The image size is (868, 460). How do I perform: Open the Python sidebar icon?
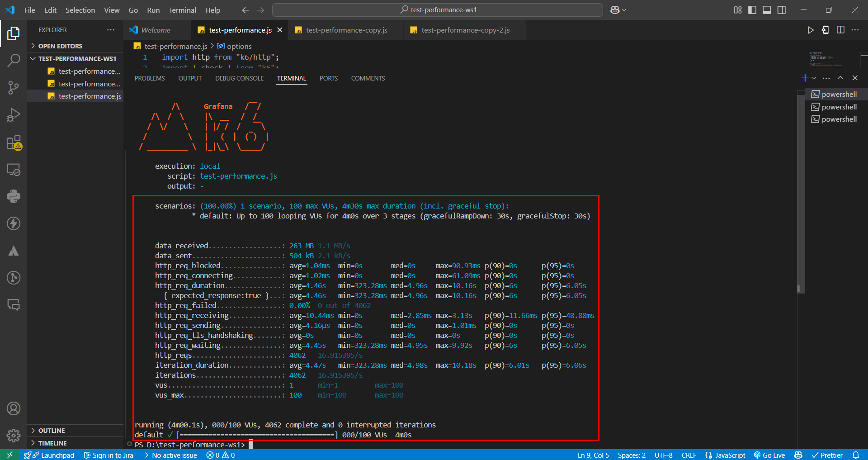point(14,196)
